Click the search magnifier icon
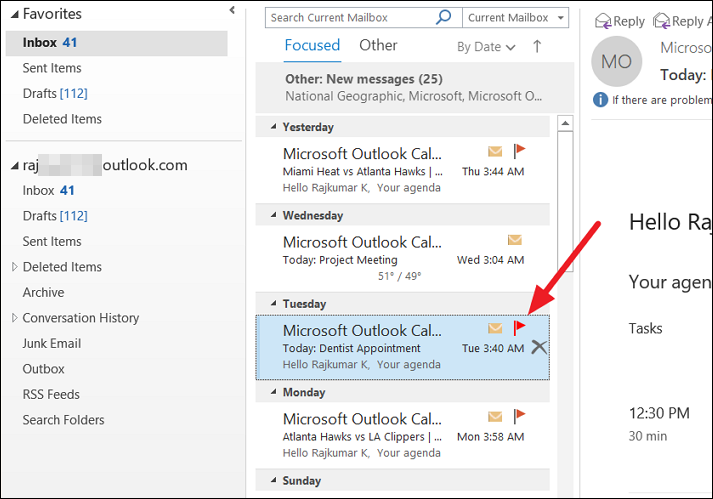This screenshot has height=499, width=713. (443, 17)
